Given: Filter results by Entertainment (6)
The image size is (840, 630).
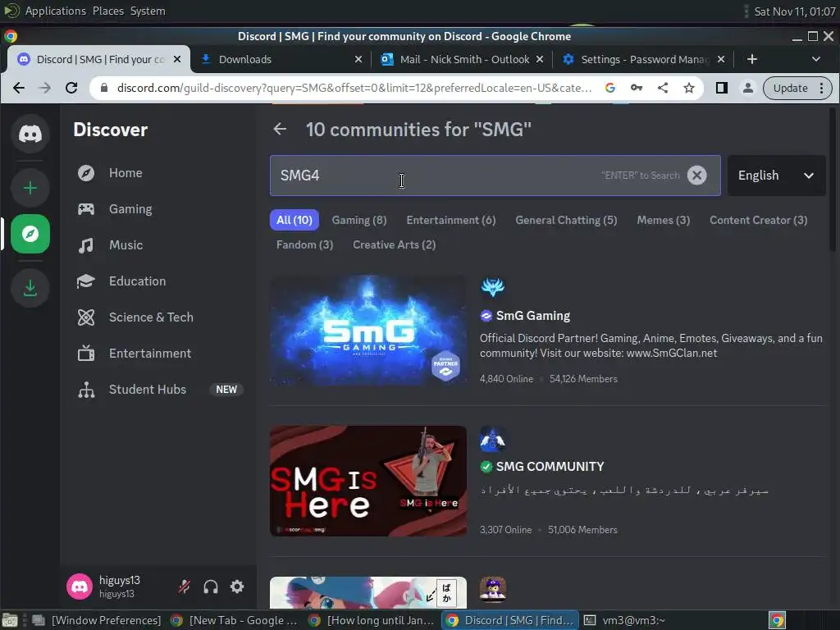Looking at the screenshot, I should tap(451, 220).
